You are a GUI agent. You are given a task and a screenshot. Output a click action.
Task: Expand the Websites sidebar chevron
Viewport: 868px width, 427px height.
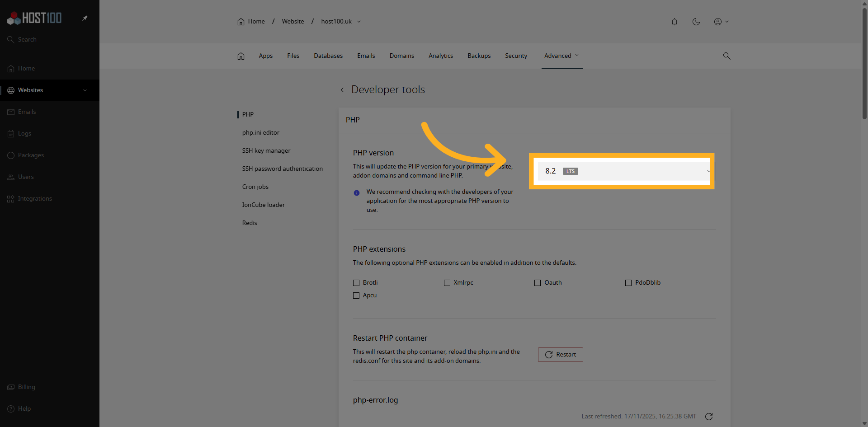[85, 90]
